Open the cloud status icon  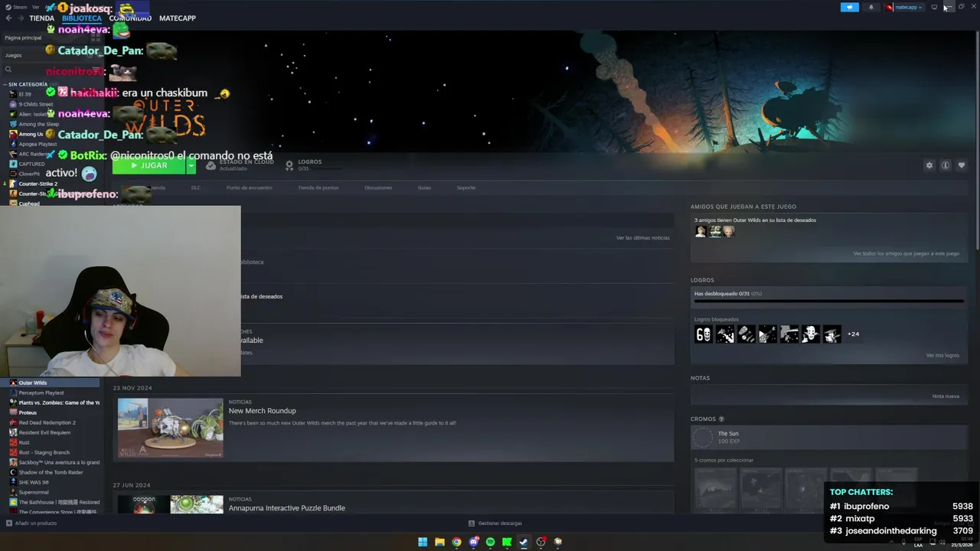pos(211,165)
